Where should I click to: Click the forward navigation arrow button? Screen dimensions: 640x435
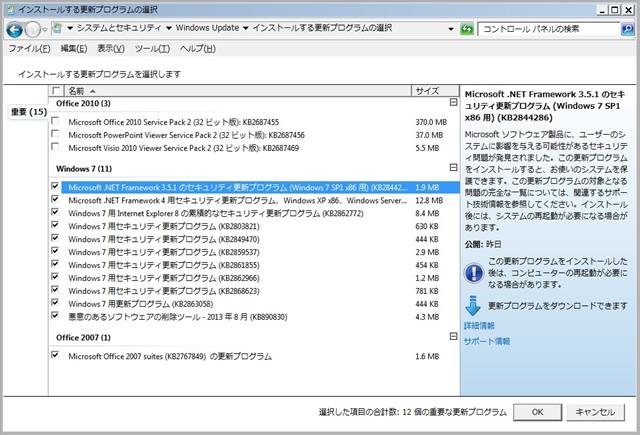[x=32, y=29]
